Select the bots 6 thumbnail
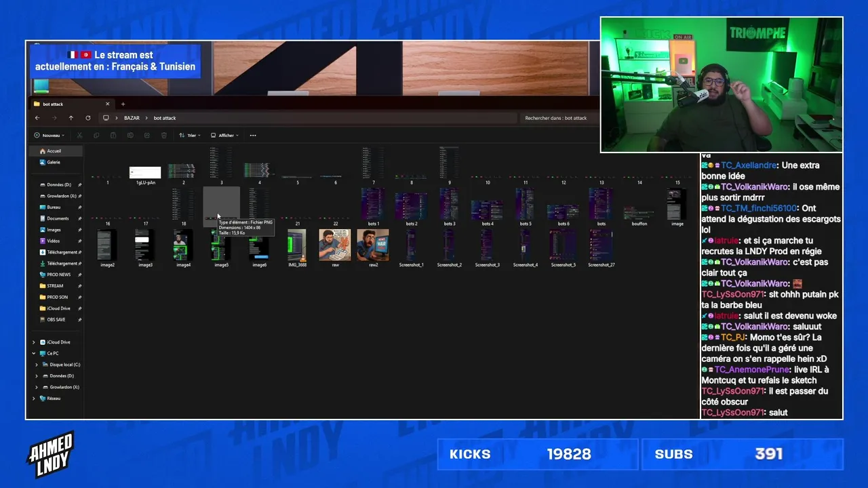The width and height of the screenshot is (868, 488). (563, 213)
